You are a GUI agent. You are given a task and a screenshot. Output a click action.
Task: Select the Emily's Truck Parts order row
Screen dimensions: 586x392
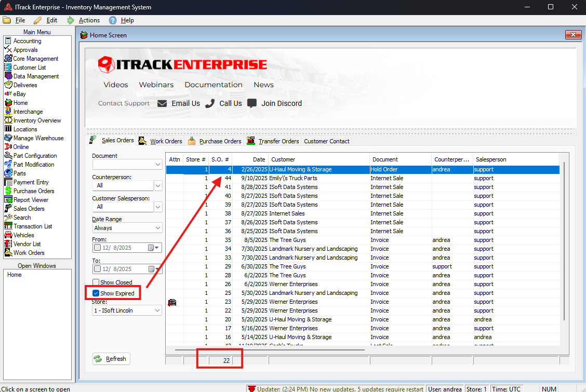[x=363, y=178]
